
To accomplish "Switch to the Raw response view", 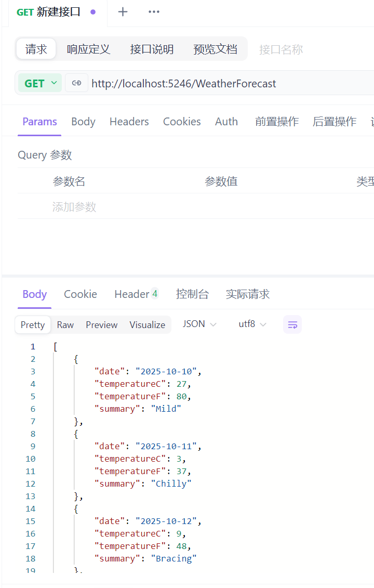I will 65,324.
